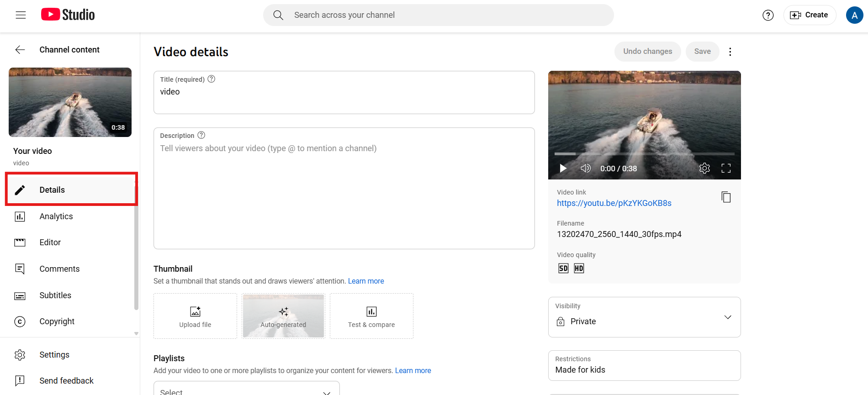Click the Send feedback icon
The width and height of the screenshot is (868, 395).
point(20,380)
